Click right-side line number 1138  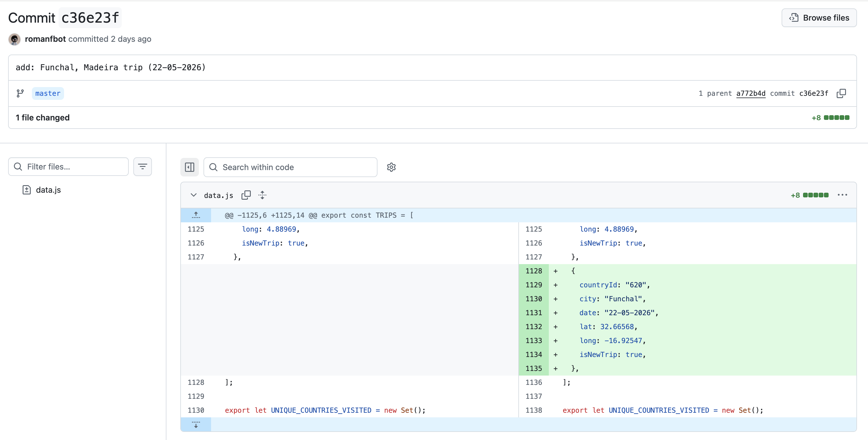(534, 410)
